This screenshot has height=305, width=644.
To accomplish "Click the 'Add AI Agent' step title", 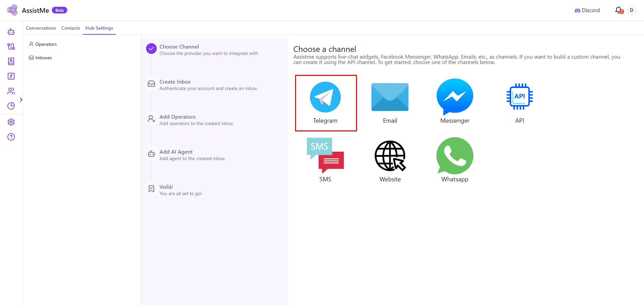I will 176,152.
